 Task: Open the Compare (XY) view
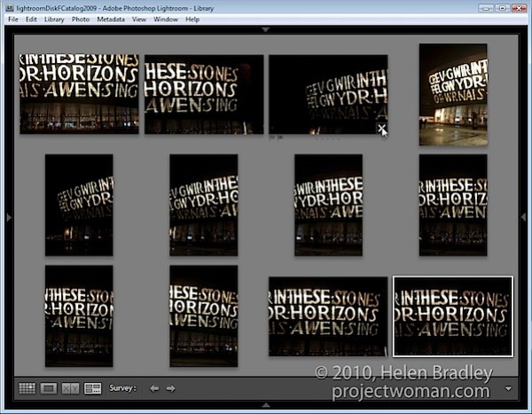70,388
